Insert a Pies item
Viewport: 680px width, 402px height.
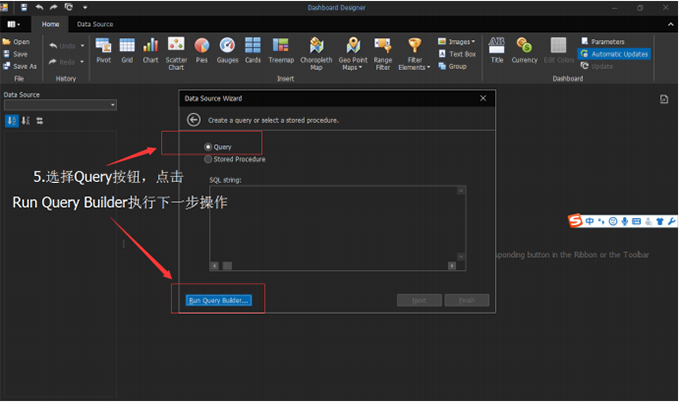point(202,51)
